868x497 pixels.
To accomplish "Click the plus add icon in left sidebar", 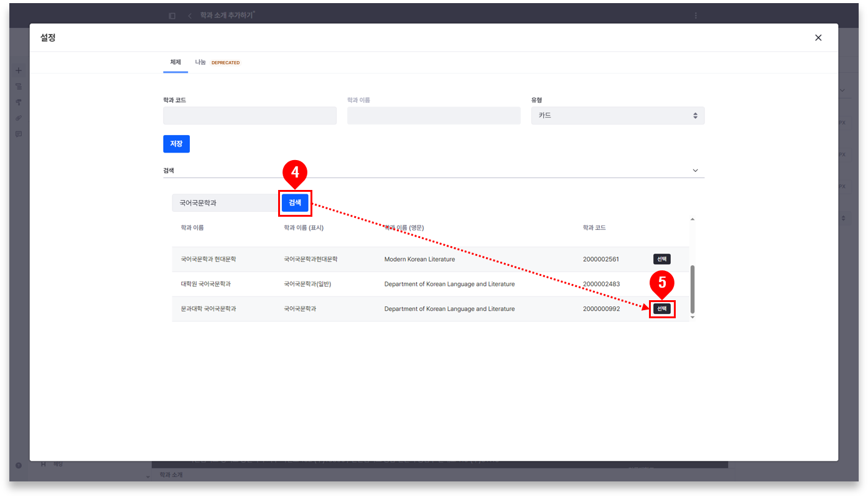I will click(19, 70).
